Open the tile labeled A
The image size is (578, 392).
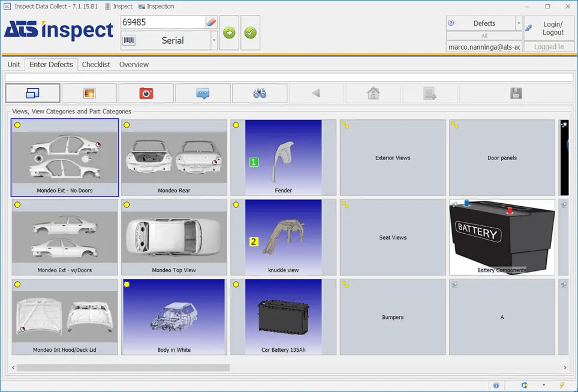502,317
